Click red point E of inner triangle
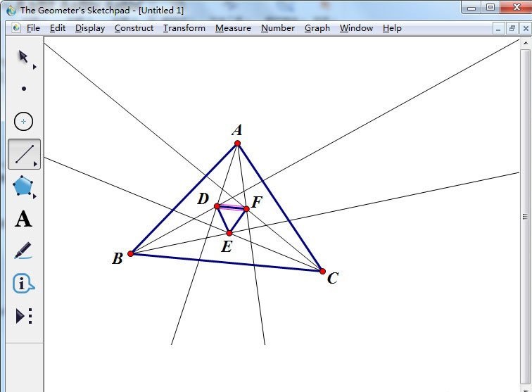The height and width of the screenshot is (392, 532). (x=229, y=233)
